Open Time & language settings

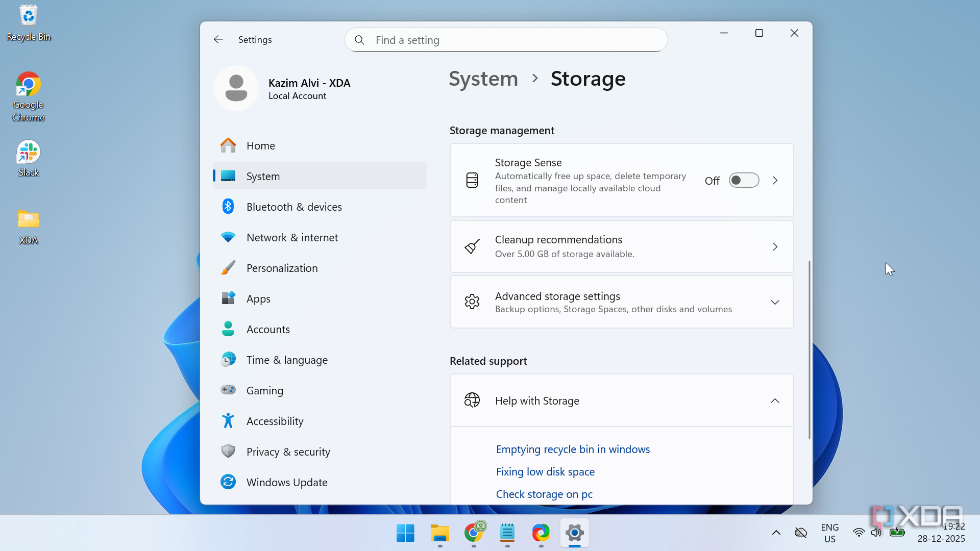tap(320, 360)
